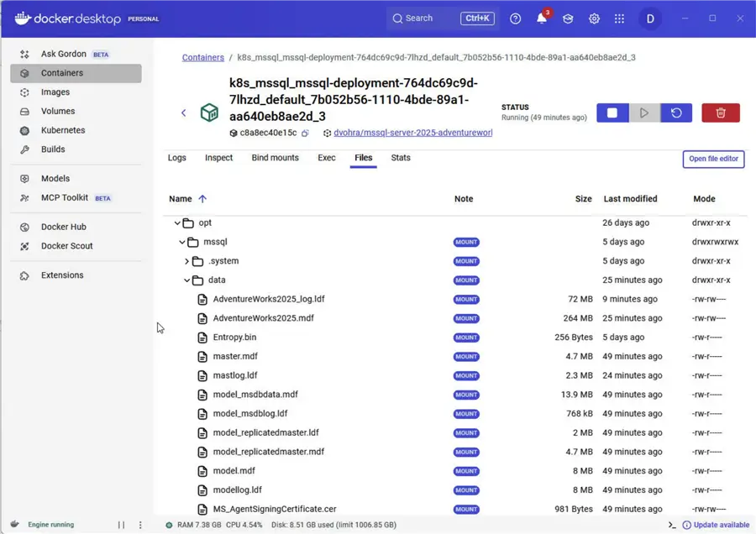
Task: Collapse the mssql folder
Action: [182, 242]
